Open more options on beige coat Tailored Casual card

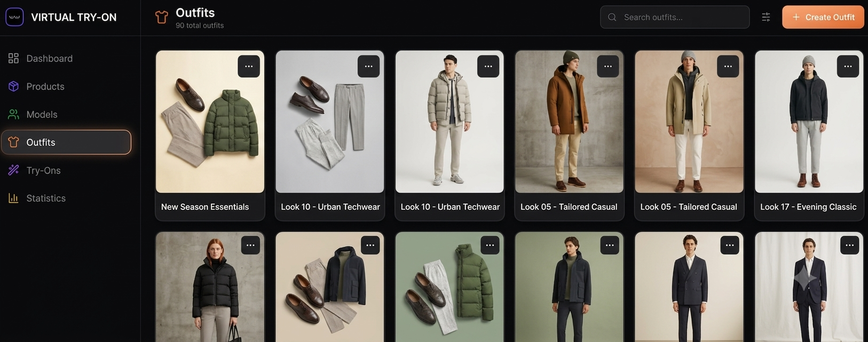tap(728, 66)
